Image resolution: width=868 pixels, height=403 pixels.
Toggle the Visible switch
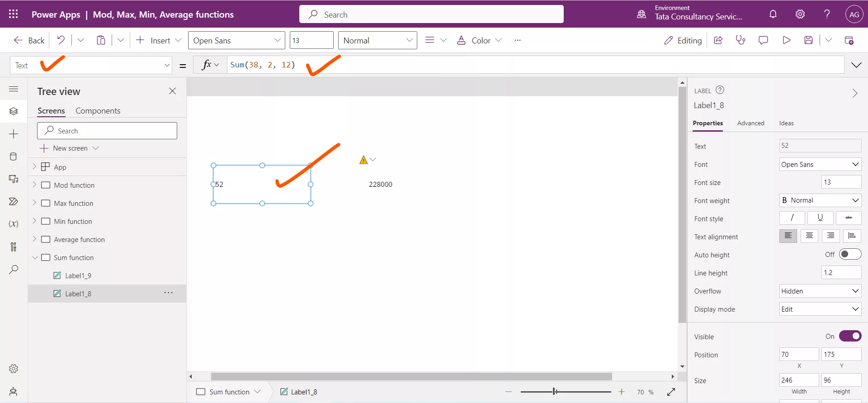850,336
